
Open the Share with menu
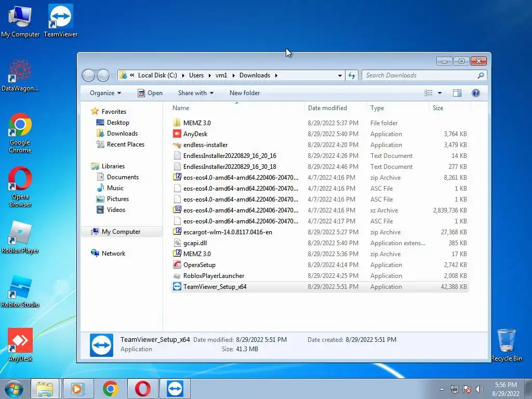coord(196,93)
